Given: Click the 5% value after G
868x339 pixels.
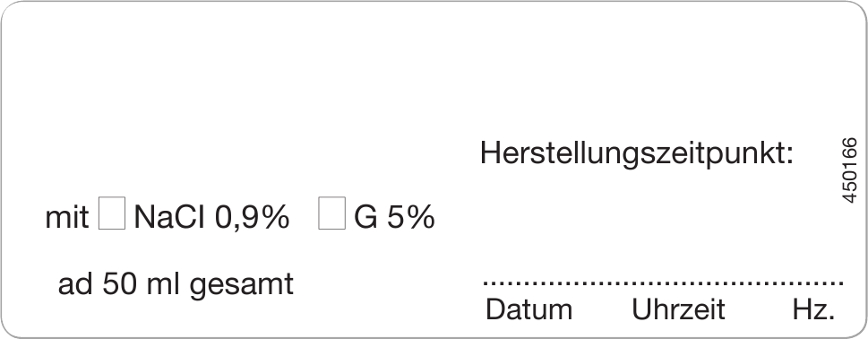Looking at the screenshot, I should click(411, 217).
